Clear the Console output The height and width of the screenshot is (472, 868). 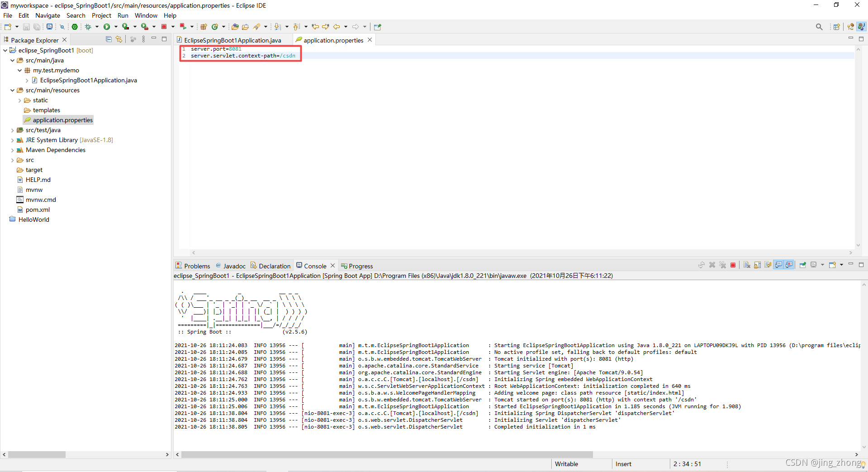tap(747, 265)
